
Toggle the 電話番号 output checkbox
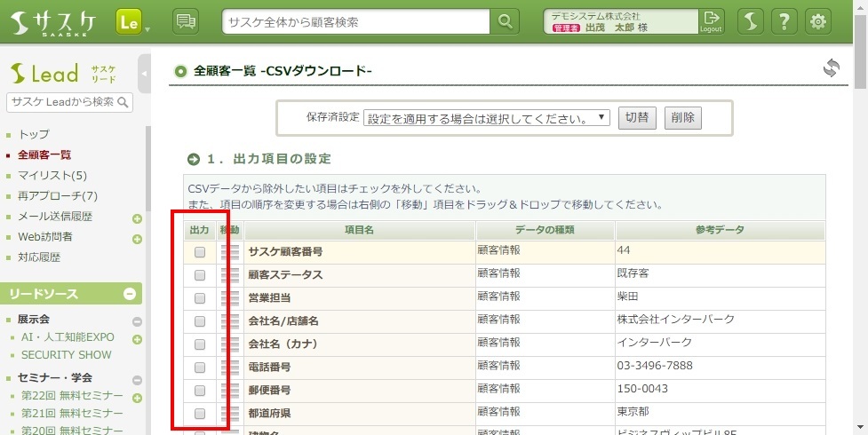200,368
